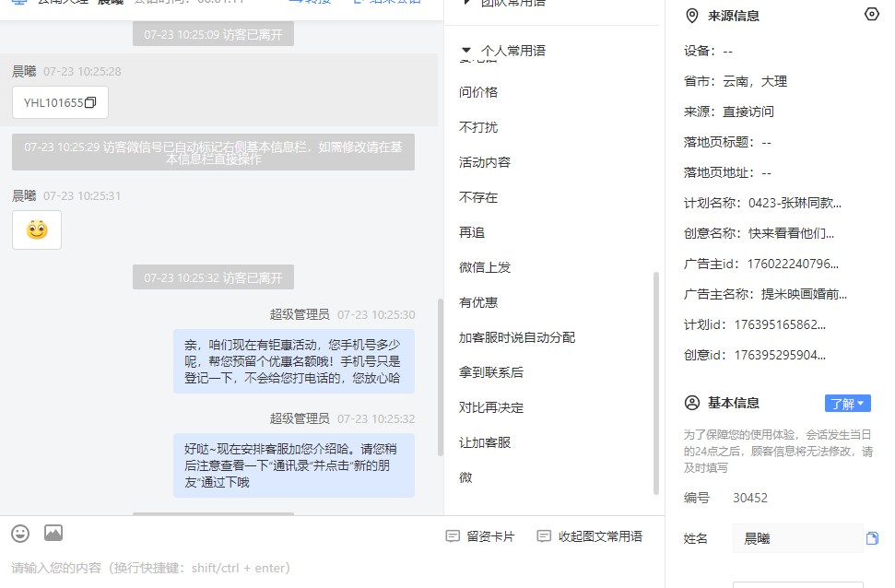Viewport: 895px width, 588px height.
Task: Click the 创意名称 快来看看他们 row
Action: (x=760, y=233)
